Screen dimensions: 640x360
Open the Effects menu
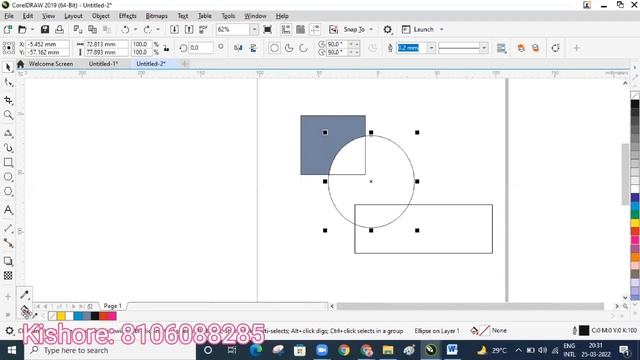click(127, 16)
